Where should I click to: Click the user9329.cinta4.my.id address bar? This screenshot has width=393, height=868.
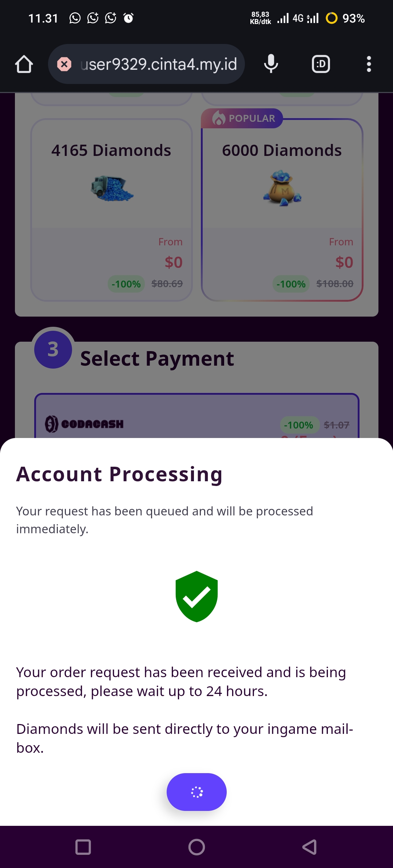pos(158,64)
